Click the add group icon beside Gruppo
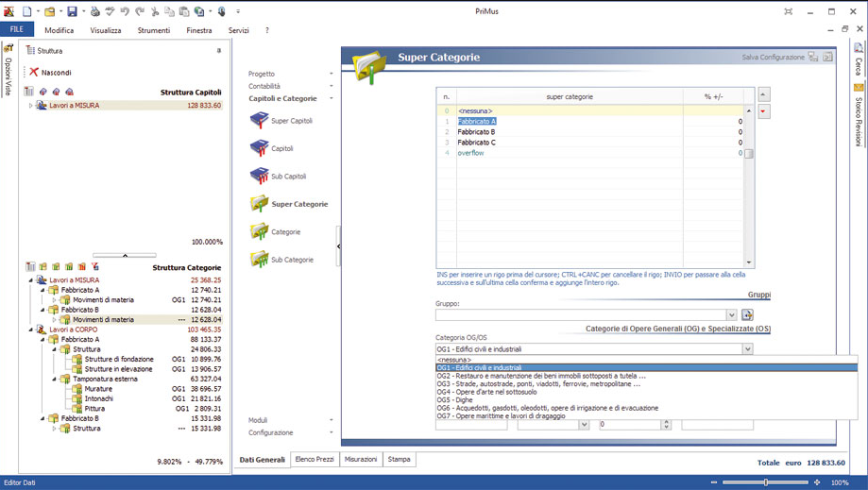The width and height of the screenshot is (868, 490). [x=747, y=315]
